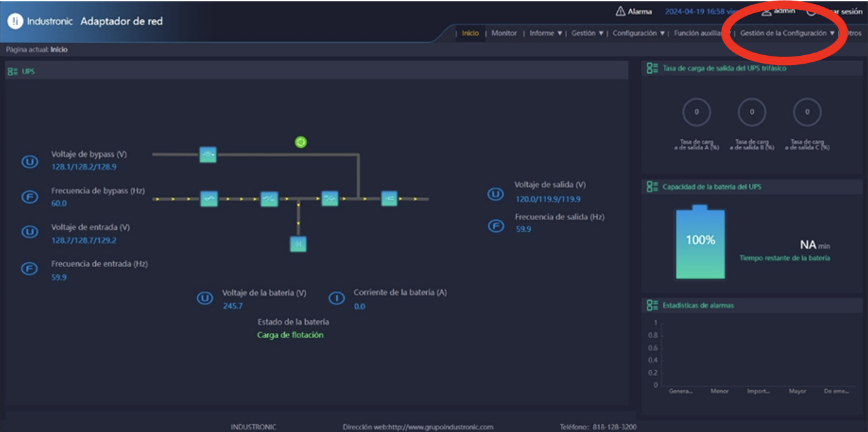
Task: Click the F icon beside Frecuencia de bypass
Action: coord(30,197)
